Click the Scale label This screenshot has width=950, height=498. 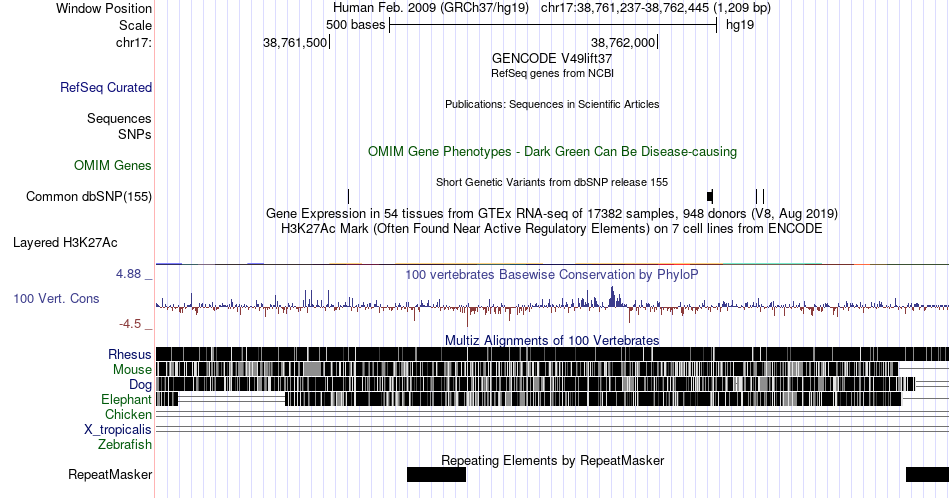point(135,25)
